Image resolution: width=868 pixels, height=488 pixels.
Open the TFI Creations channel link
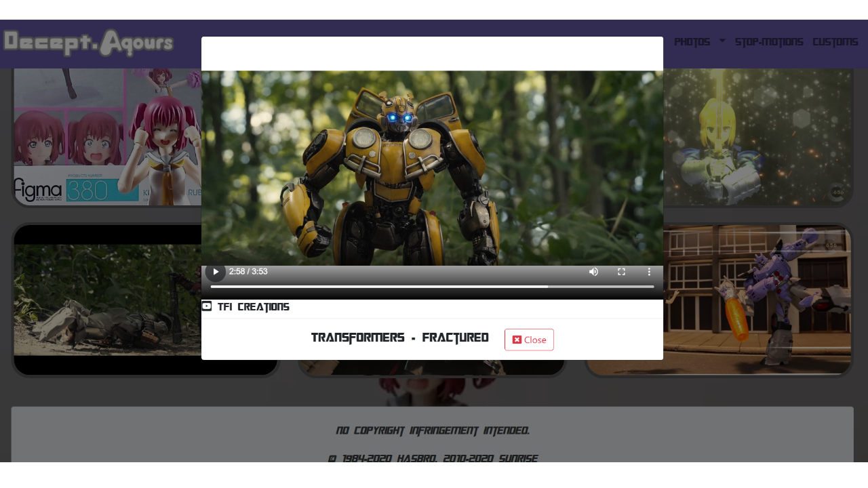point(253,307)
